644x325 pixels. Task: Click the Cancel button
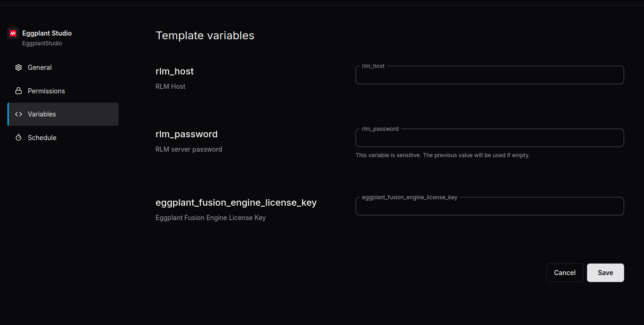[564, 272]
